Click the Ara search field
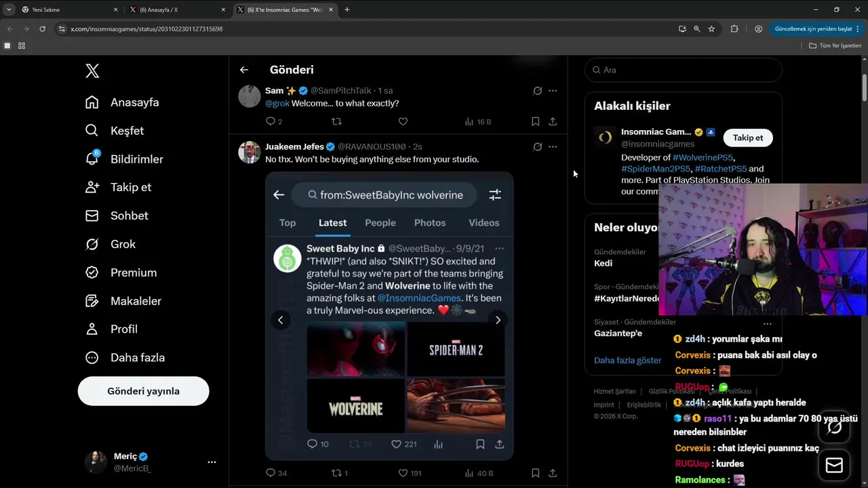Image resolution: width=868 pixels, height=488 pixels. (x=684, y=70)
